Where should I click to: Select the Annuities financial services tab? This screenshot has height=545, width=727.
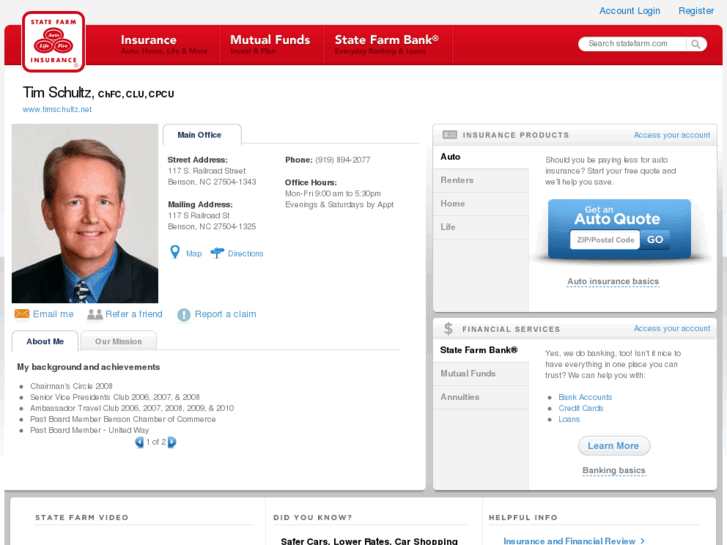point(481,397)
